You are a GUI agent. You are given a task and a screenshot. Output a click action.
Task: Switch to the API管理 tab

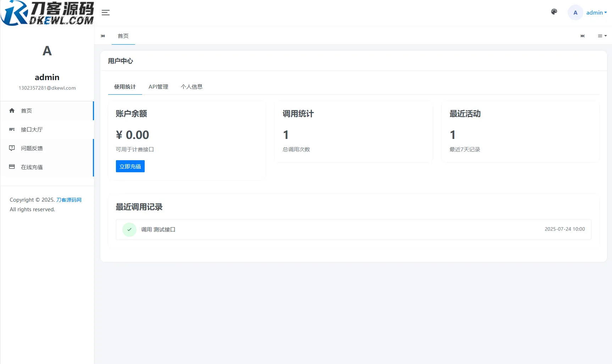pos(158,86)
